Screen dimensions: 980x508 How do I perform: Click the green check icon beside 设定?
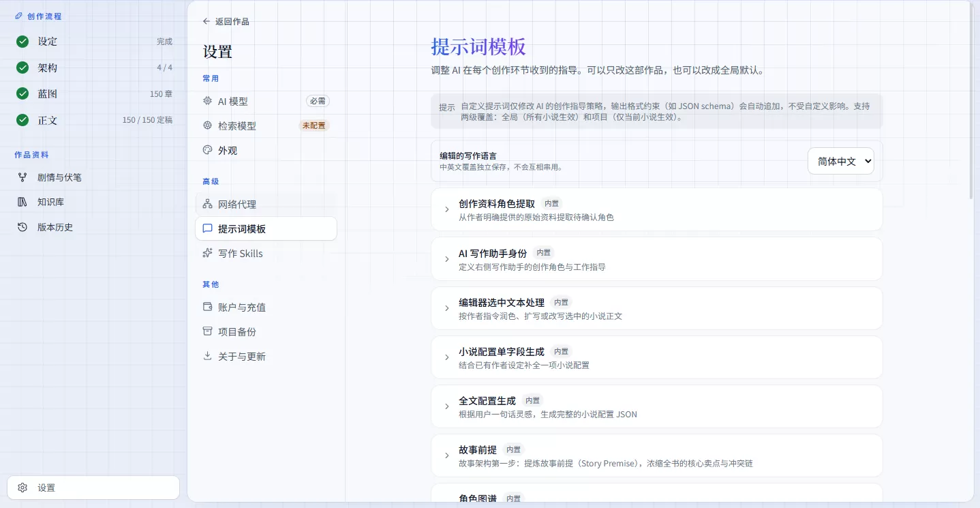(x=22, y=42)
